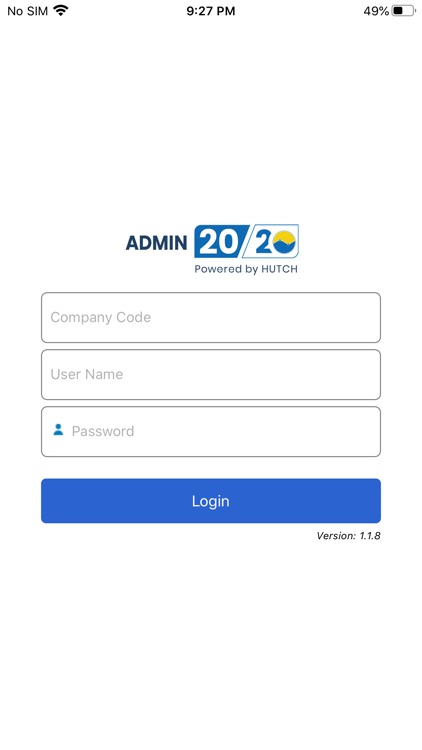
Task: Click the solid blue "20" logo block
Action: click(219, 242)
